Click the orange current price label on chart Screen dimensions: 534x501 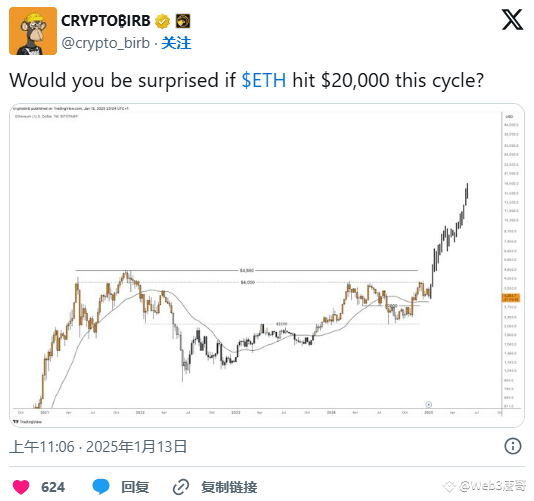pyautogui.click(x=511, y=298)
